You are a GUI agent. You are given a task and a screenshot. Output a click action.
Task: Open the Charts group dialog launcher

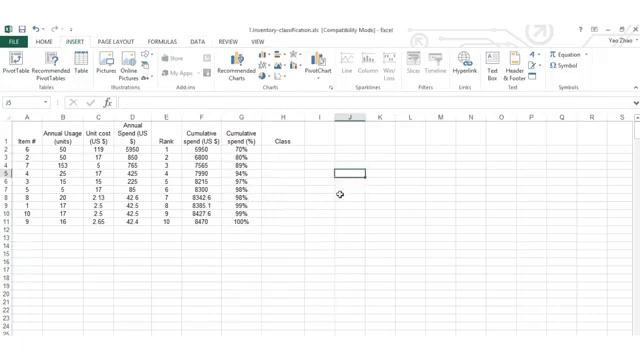[x=331, y=87]
